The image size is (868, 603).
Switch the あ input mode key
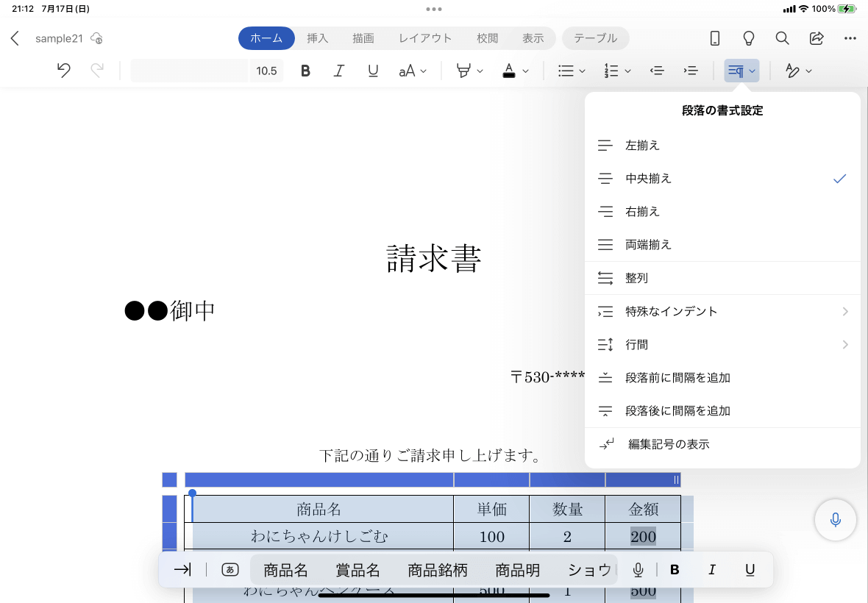tap(230, 569)
